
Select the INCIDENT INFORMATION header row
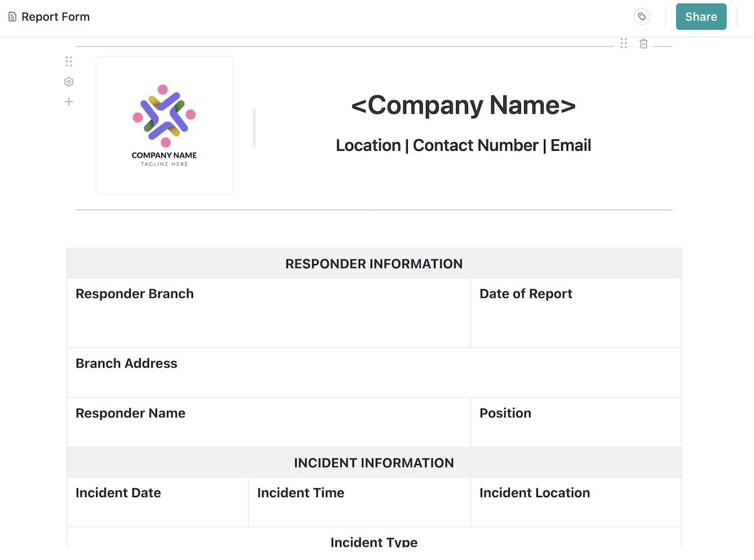[x=374, y=463]
